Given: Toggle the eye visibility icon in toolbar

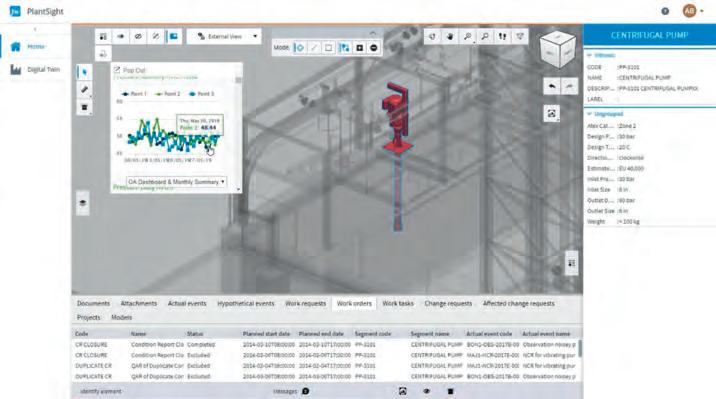Looking at the screenshot, I should pos(121,37).
